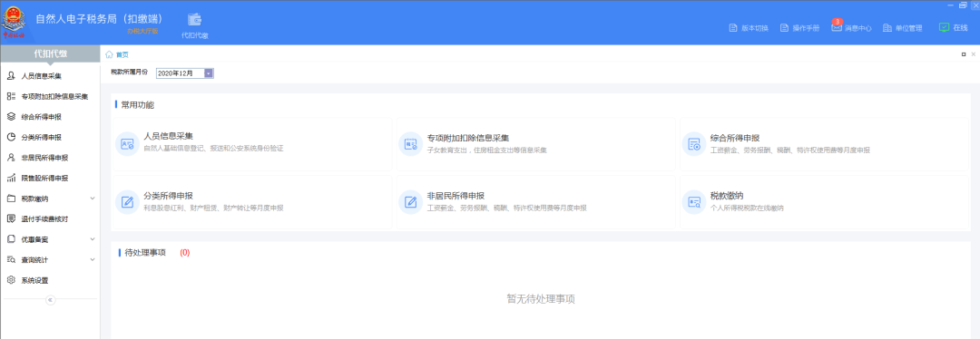Collapse the sidebar with double-arrow button
980x339 pixels.
pos(51,300)
